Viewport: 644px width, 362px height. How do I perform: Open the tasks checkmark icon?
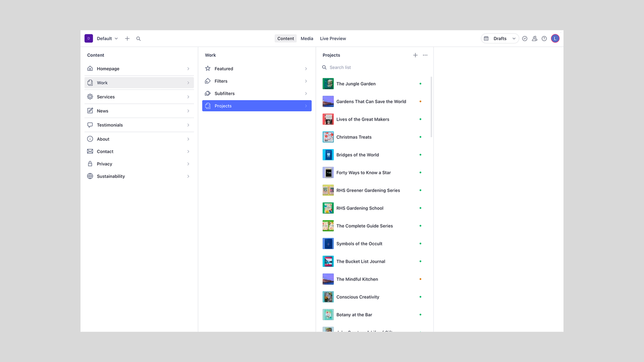[525, 38]
